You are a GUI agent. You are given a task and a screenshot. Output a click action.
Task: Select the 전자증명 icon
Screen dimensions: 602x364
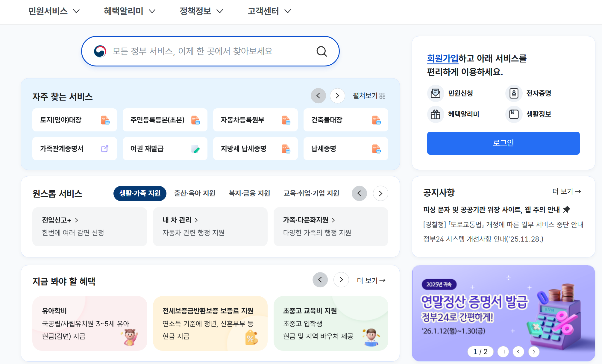click(513, 93)
